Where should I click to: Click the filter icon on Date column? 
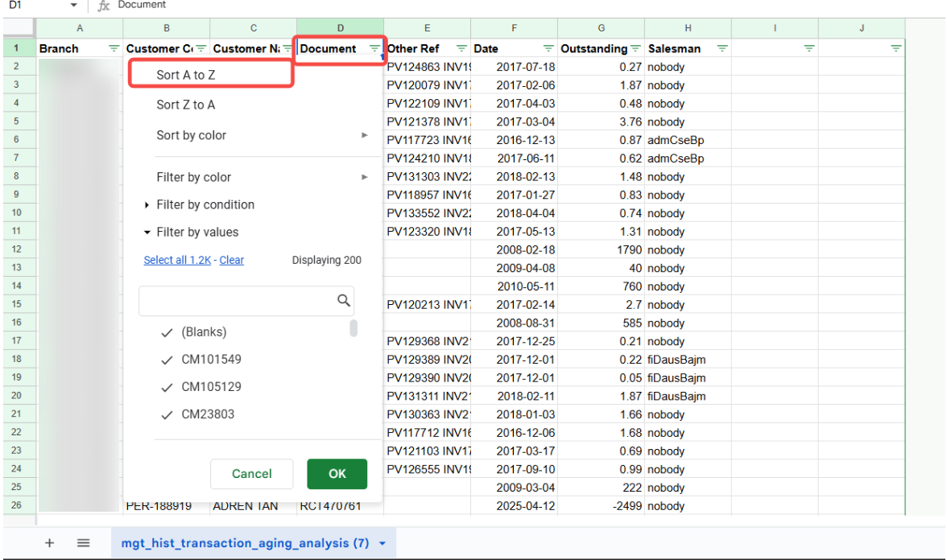[548, 48]
